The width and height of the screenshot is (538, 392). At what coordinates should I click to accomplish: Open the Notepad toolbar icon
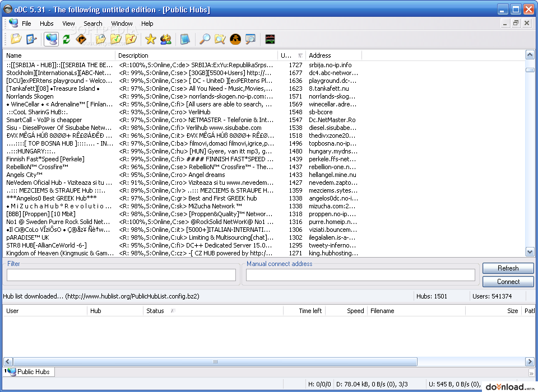(185, 39)
